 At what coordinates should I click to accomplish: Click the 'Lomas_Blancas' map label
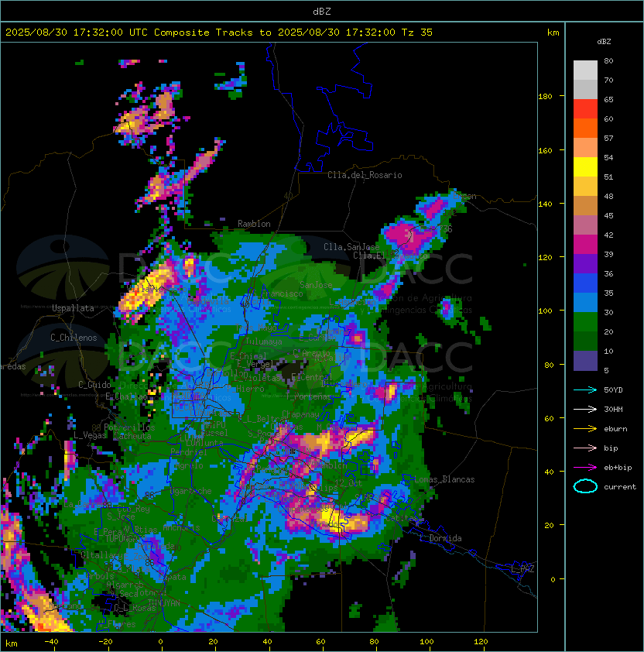point(444,479)
